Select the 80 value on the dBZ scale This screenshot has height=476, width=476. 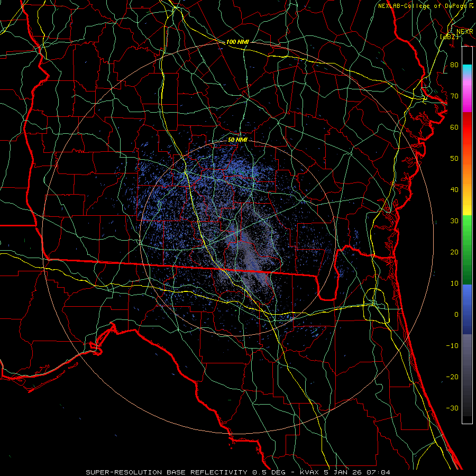pyautogui.click(x=454, y=65)
